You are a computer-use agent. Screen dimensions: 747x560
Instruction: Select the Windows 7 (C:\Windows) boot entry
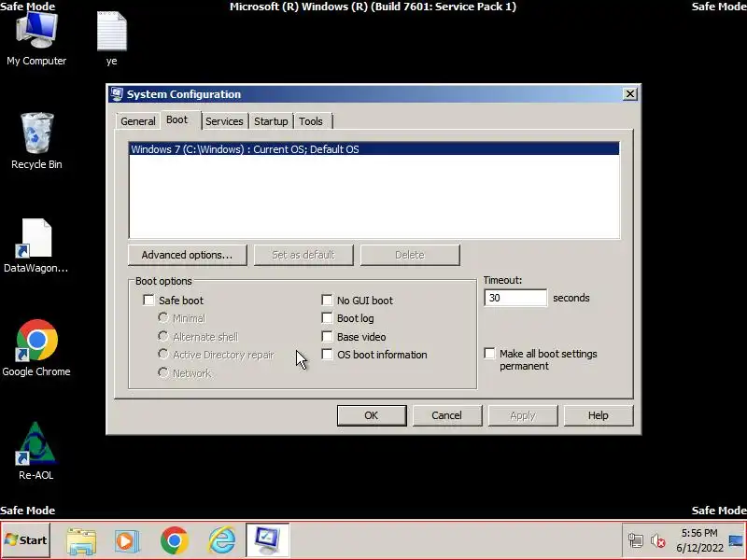coord(374,149)
